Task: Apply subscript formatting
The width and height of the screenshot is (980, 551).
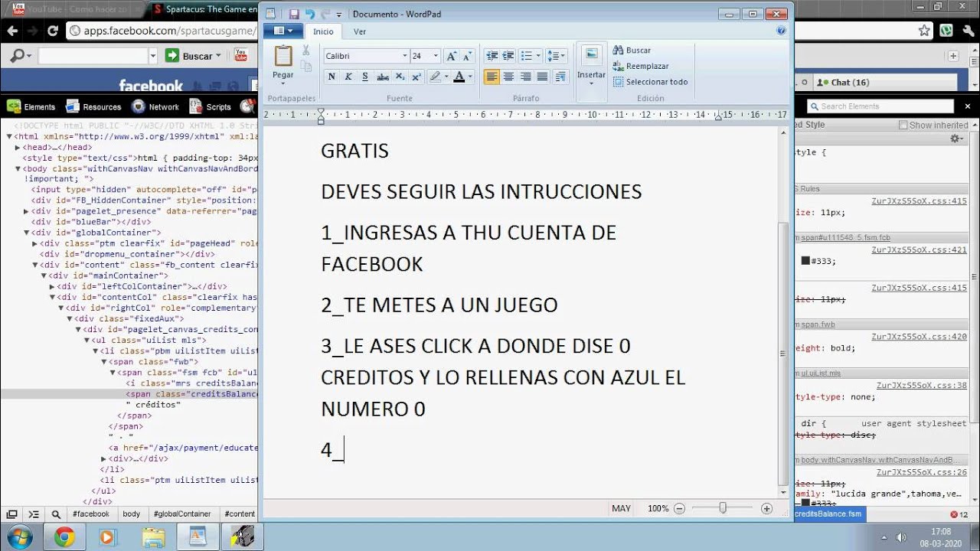Action: pos(400,77)
